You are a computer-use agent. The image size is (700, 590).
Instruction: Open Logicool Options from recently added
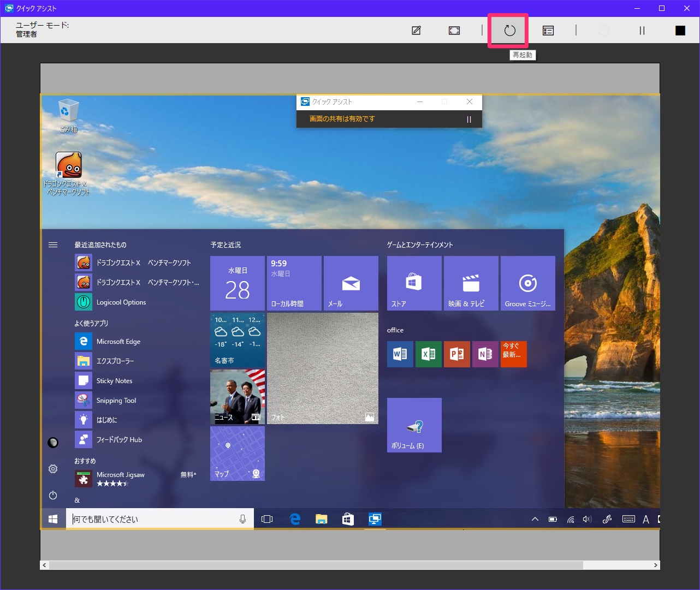tap(138, 302)
